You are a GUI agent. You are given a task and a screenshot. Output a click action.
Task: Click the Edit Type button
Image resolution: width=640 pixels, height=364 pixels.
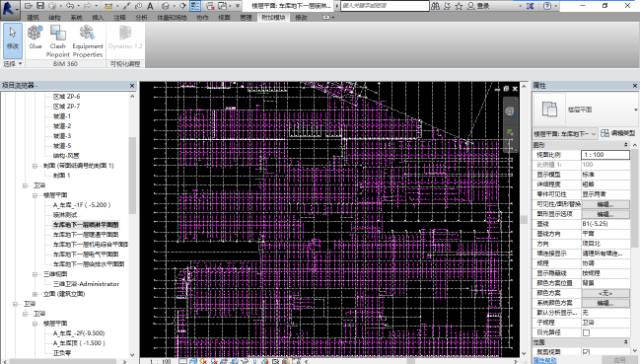click(x=618, y=133)
